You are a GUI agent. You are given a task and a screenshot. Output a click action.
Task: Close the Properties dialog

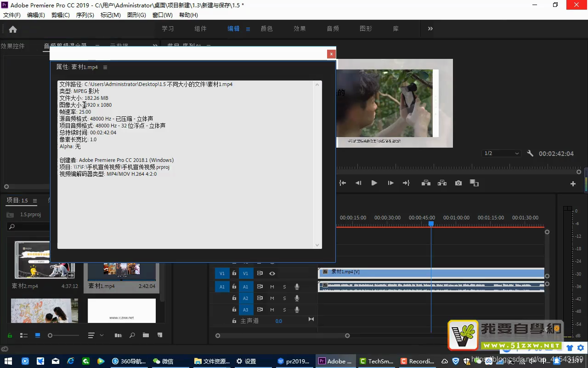[331, 54]
